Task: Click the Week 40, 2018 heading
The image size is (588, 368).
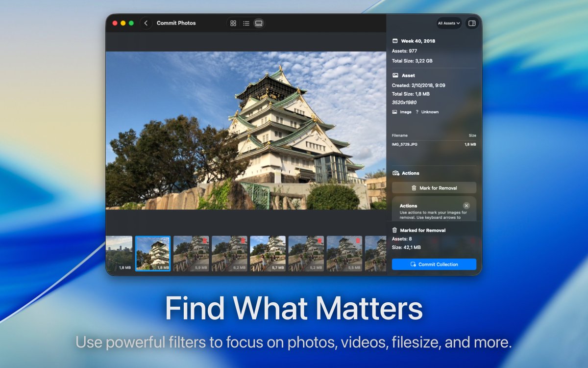Action: 418,41
